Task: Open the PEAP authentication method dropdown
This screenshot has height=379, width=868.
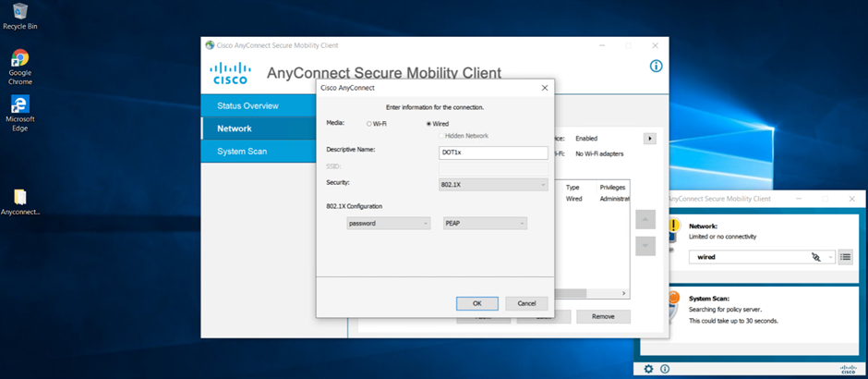Action: coord(485,224)
